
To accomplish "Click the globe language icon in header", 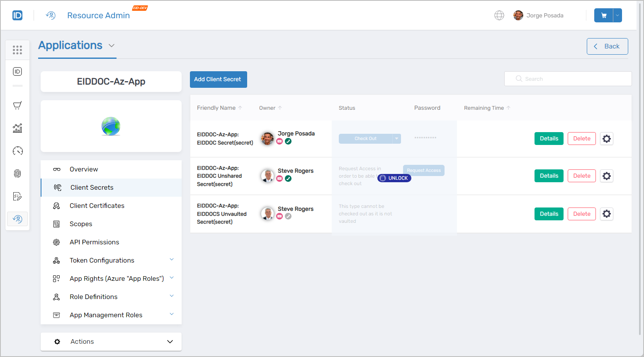I will (x=499, y=15).
